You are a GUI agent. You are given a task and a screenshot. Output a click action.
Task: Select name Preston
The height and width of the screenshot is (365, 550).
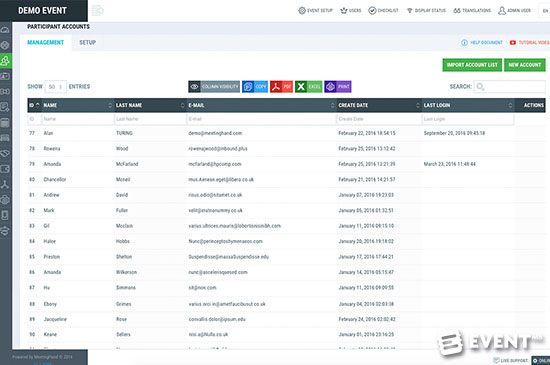click(x=52, y=257)
